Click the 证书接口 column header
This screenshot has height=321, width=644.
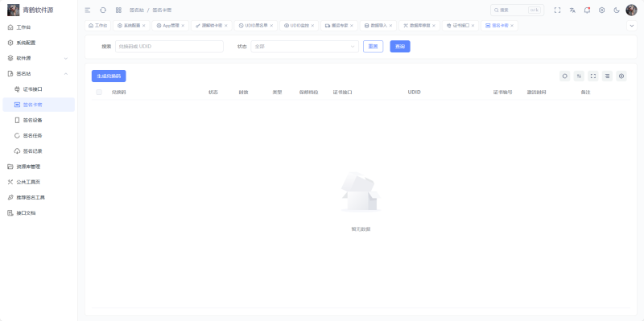coord(343,93)
